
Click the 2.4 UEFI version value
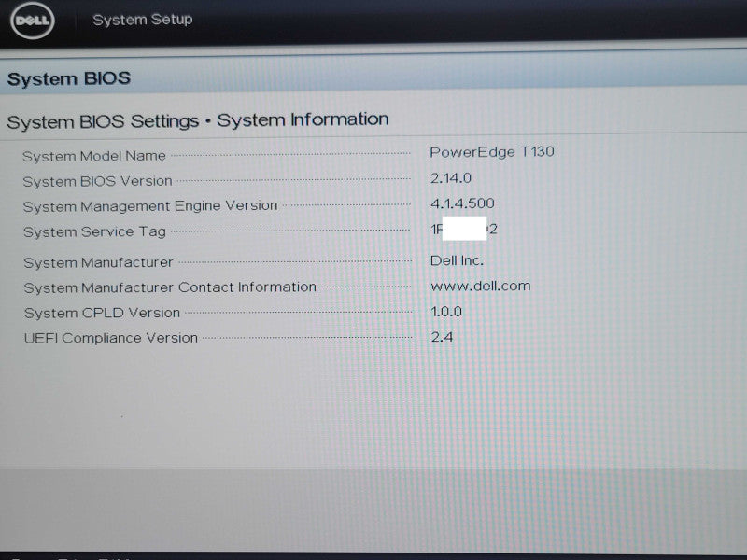coord(442,337)
